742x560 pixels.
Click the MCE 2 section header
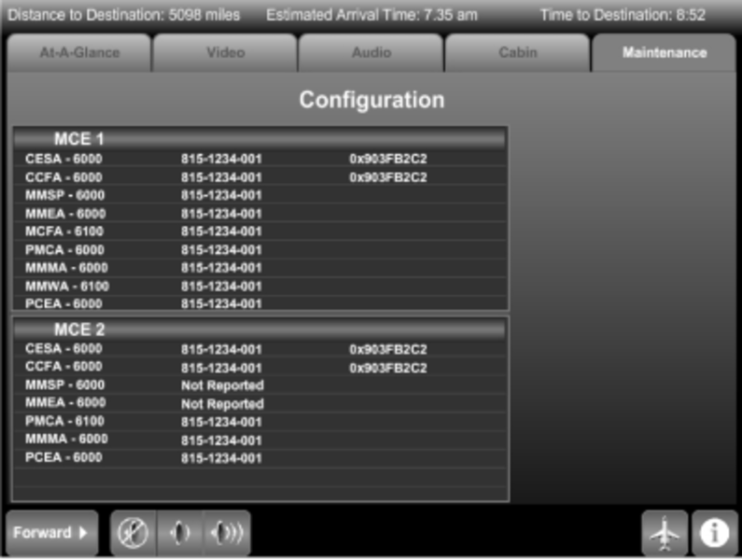(x=260, y=329)
